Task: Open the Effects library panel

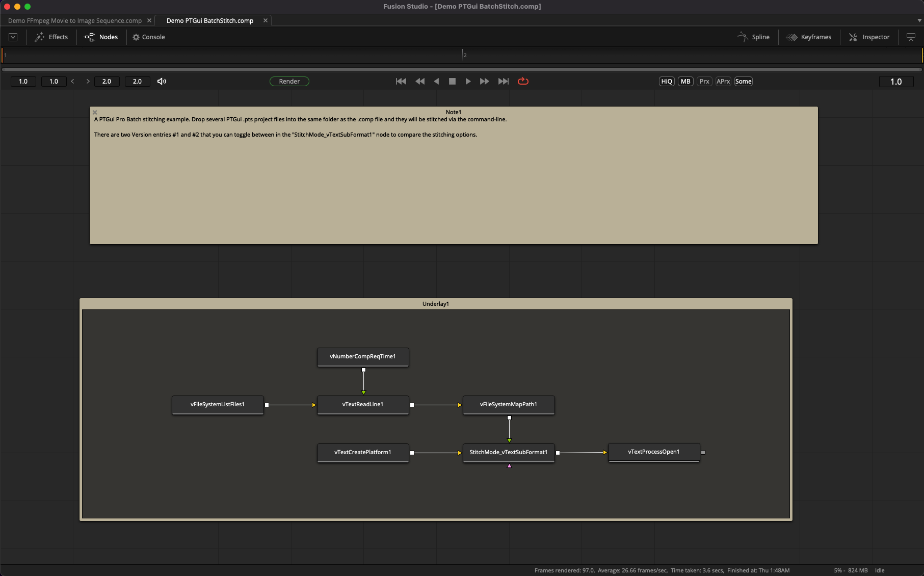Action: click(51, 37)
